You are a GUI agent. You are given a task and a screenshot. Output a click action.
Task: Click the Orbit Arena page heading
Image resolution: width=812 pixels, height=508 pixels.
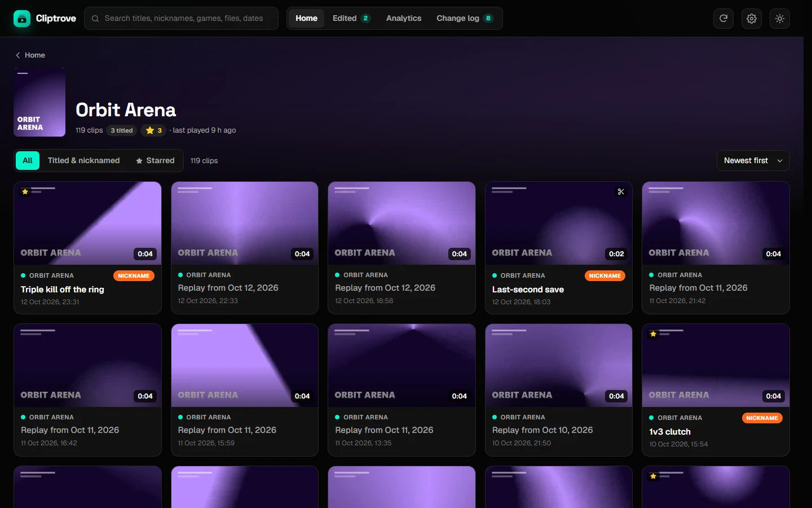point(126,110)
